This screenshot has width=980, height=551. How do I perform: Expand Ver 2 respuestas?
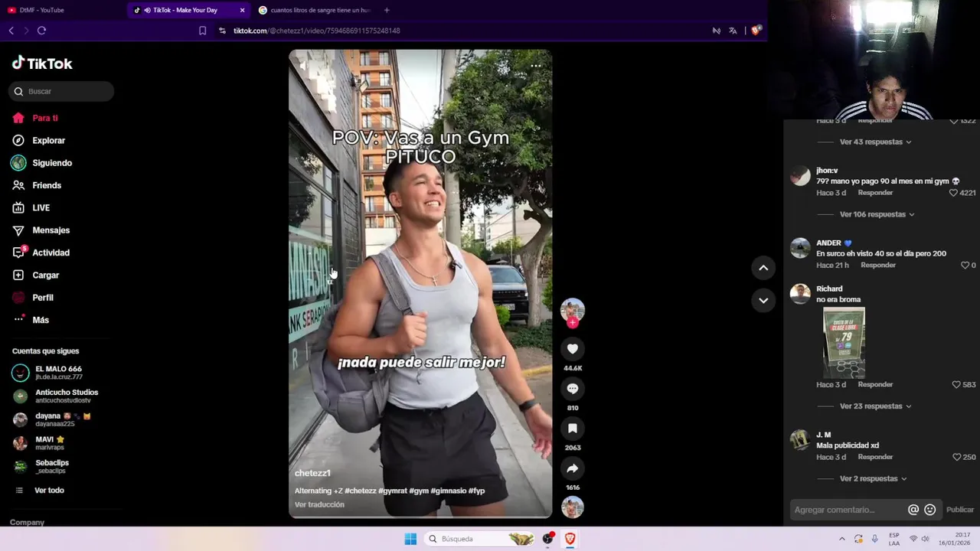(873, 479)
